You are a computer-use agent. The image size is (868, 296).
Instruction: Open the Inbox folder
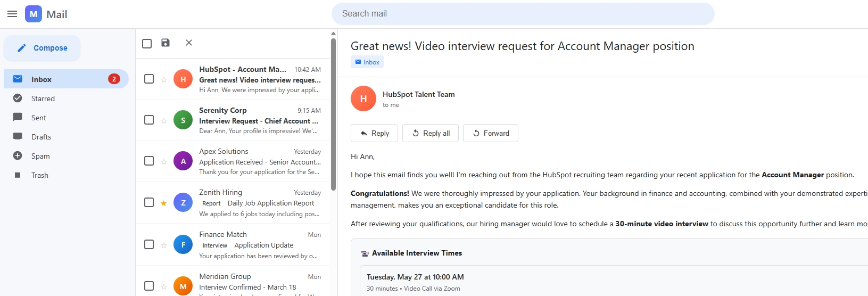66,79
